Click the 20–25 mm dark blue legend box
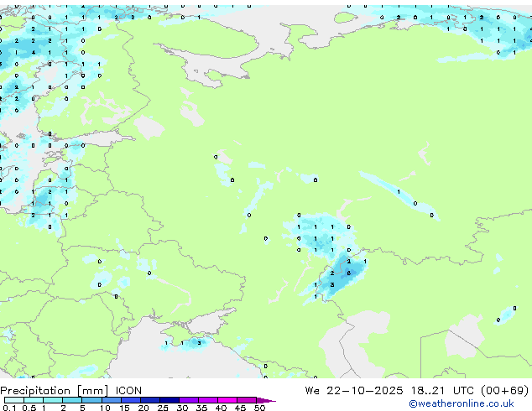This screenshot has height=411, width=532. click(x=150, y=400)
